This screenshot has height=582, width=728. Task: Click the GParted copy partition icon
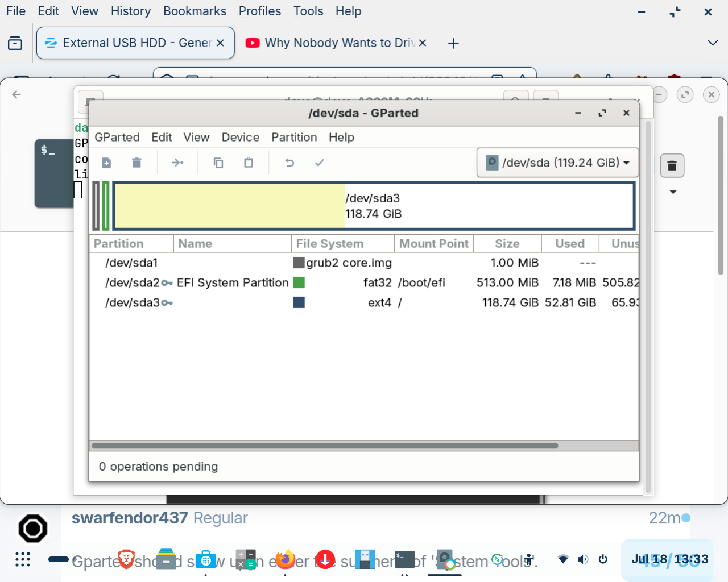click(x=218, y=163)
